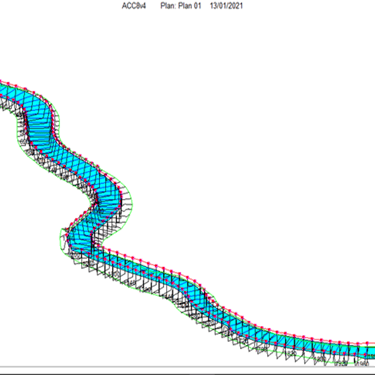Click the ACC8v4 title text
Screen dimensions: 375x375
[x=134, y=6]
